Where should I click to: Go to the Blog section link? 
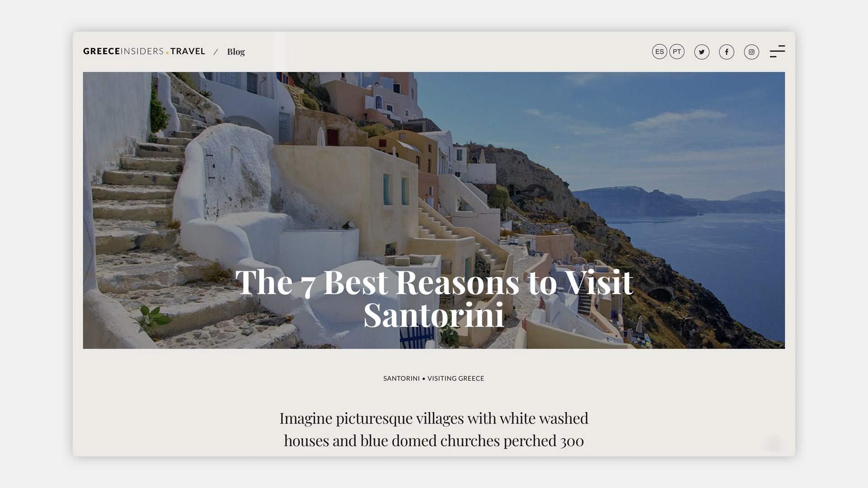(x=236, y=52)
